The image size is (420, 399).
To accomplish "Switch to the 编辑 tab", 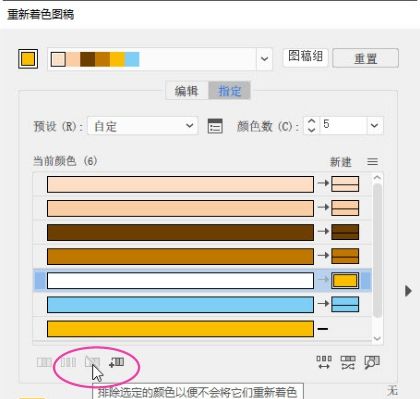I will pyautogui.click(x=187, y=91).
